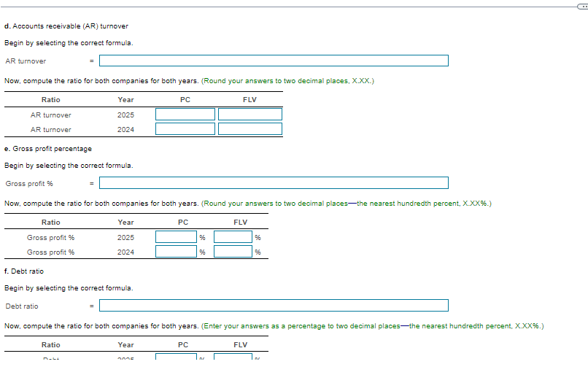Click the 'AR turnover' formula label
Image resolution: width=588 pixels, height=367 pixels.
coord(26,61)
